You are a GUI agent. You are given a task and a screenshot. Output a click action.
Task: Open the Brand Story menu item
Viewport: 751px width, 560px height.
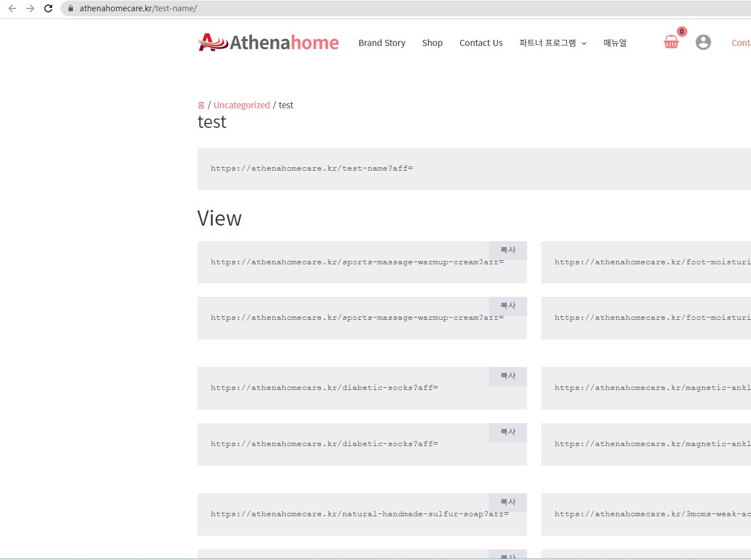click(x=382, y=43)
